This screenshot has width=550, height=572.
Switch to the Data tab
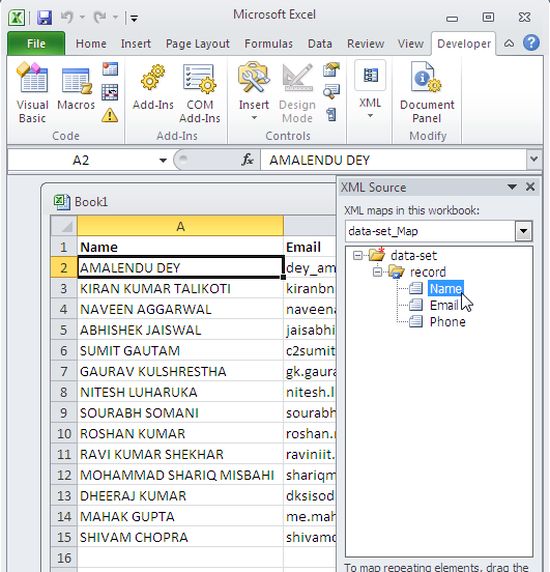pyautogui.click(x=320, y=43)
